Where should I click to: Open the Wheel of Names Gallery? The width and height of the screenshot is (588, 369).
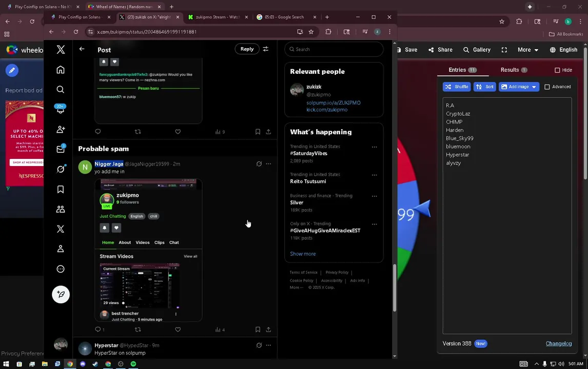[x=477, y=50]
